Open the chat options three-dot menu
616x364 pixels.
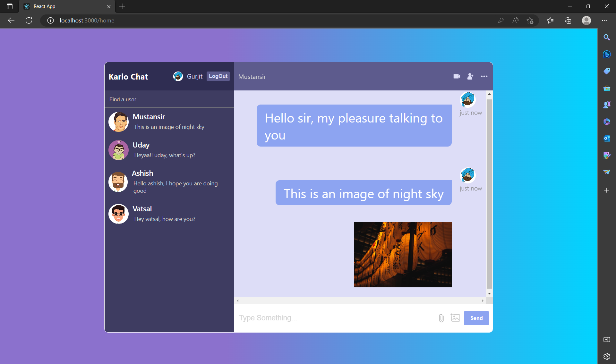(x=484, y=76)
